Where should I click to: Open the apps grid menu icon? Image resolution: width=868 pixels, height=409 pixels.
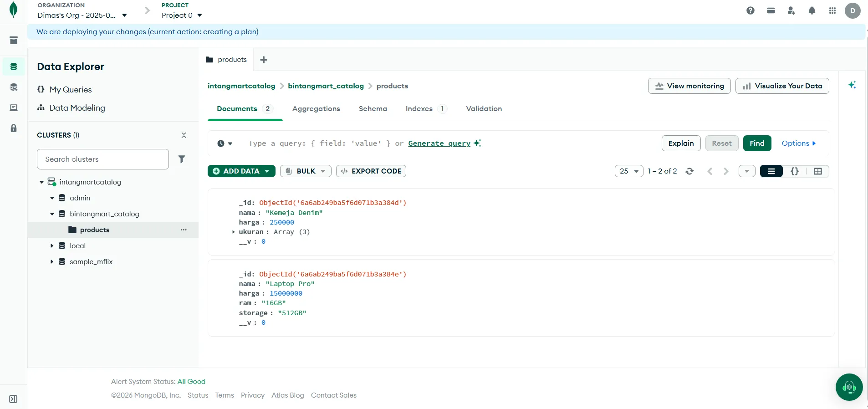[x=832, y=10]
